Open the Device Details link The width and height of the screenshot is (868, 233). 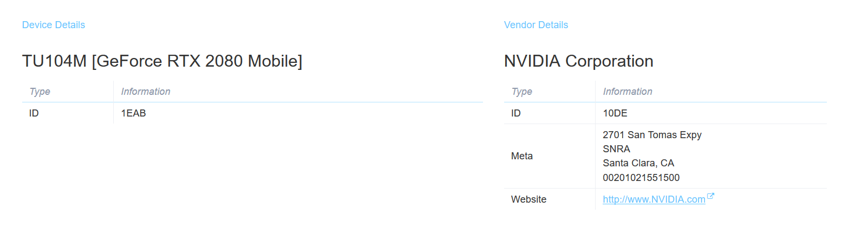53,25
